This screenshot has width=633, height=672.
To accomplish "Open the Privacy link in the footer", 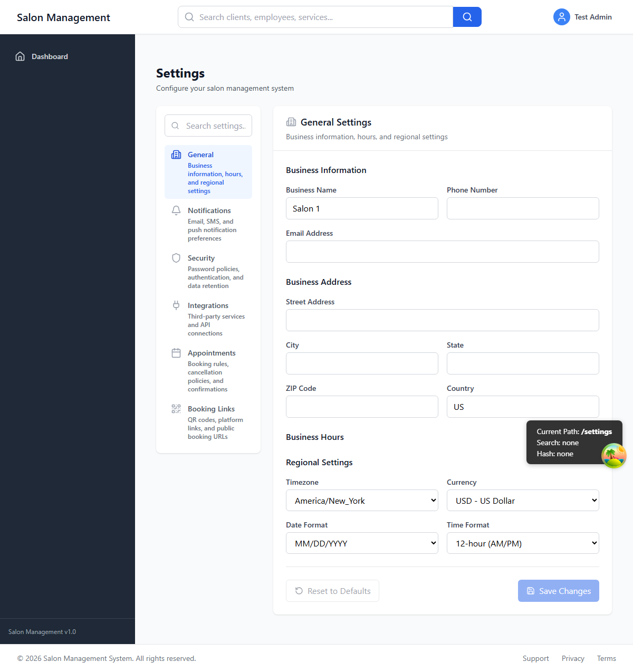I will (x=573, y=658).
